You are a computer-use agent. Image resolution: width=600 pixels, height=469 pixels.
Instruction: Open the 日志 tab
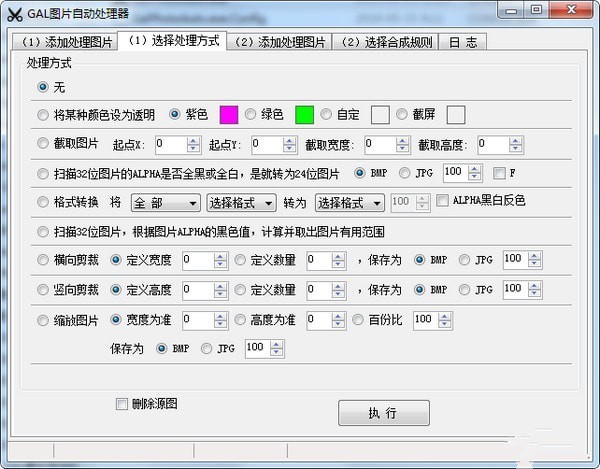(463, 42)
